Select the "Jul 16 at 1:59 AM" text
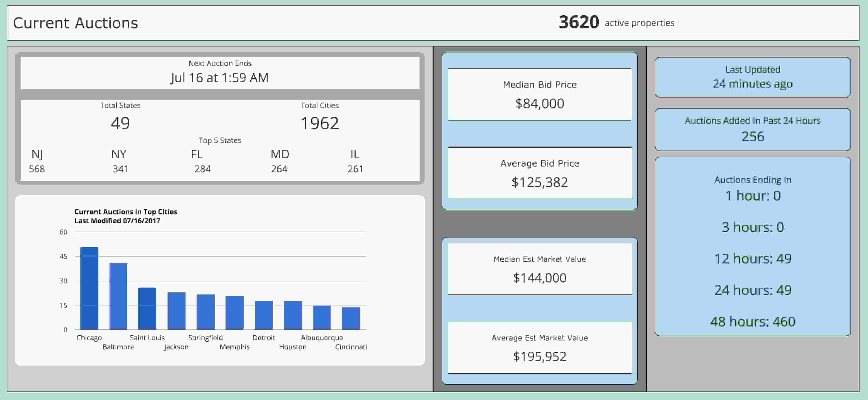This screenshot has height=400, width=868. click(220, 78)
